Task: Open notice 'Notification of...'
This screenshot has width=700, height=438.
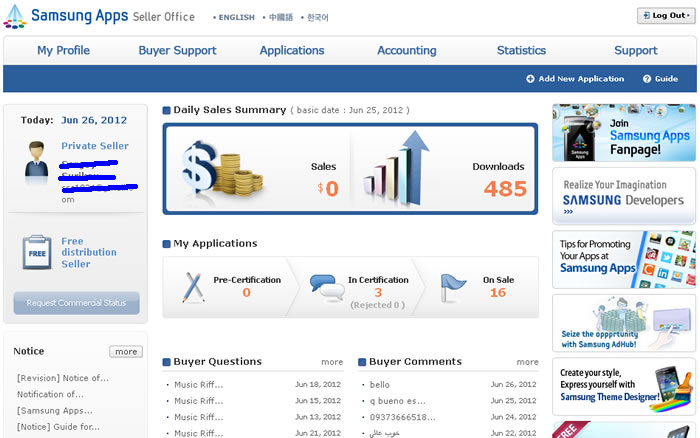Action: click(50, 394)
